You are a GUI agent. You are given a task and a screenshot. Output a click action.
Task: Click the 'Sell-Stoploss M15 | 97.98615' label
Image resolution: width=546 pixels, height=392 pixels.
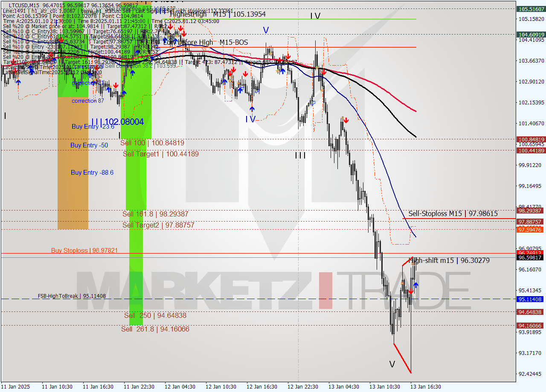tap(453, 213)
